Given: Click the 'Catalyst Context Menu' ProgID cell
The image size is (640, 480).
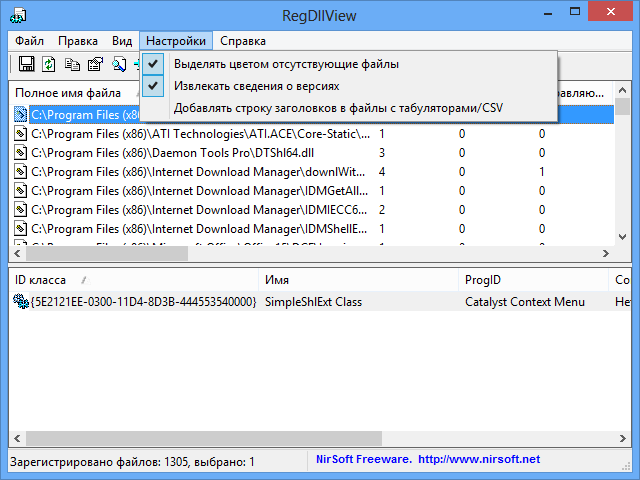Looking at the screenshot, I should pyautogui.click(x=525, y=302).
